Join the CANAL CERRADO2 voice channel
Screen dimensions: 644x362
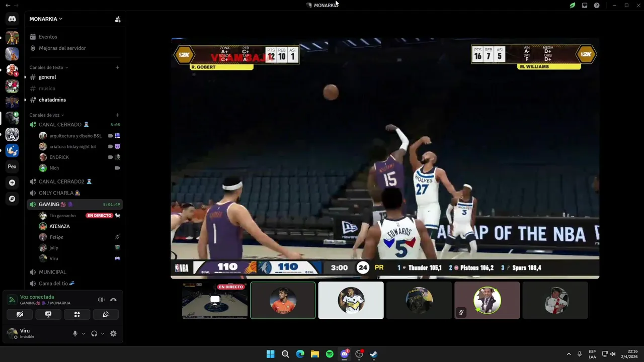pos(74,182)
